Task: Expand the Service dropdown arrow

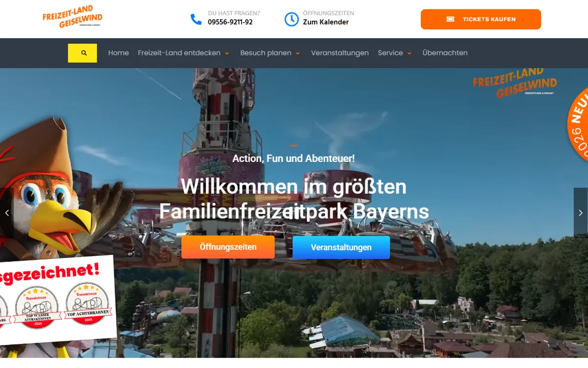Action: pyautogui.click(x=409, y=53)
